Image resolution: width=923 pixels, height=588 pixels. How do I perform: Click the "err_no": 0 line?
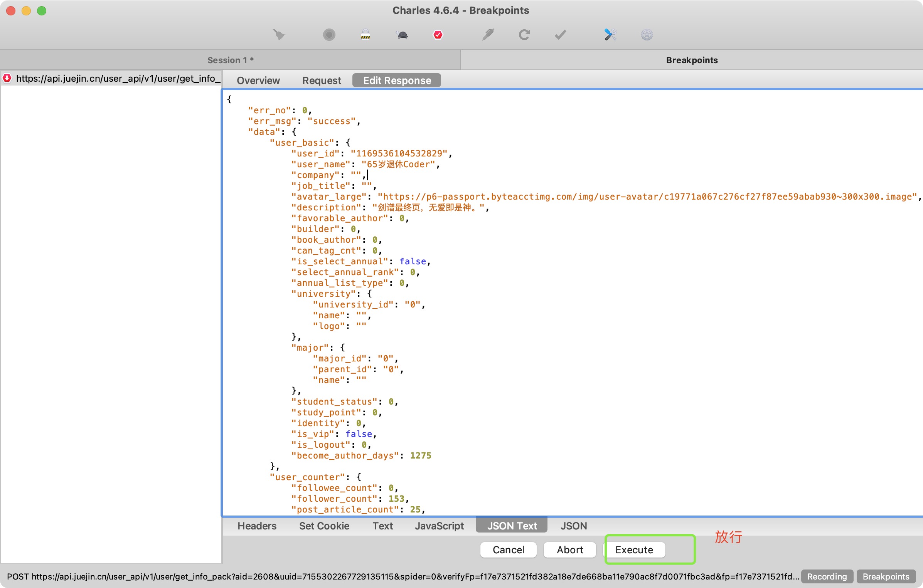280,110
